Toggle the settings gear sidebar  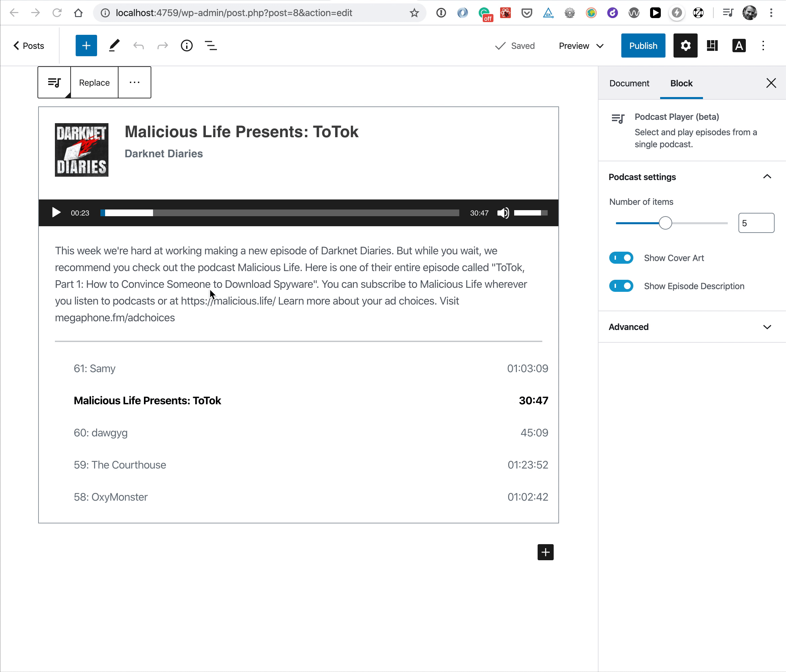tap(685, 46)
